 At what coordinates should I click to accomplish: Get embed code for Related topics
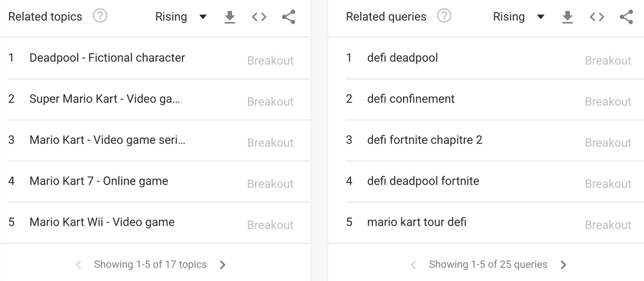pos(259,17)
